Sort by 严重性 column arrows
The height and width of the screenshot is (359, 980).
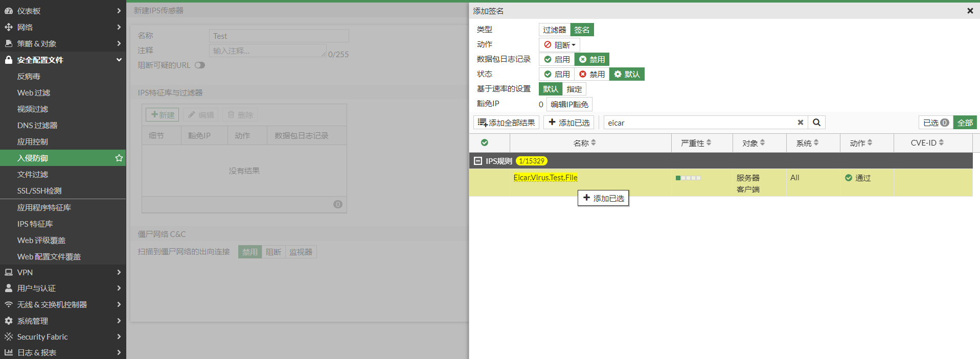click(709, 143)
